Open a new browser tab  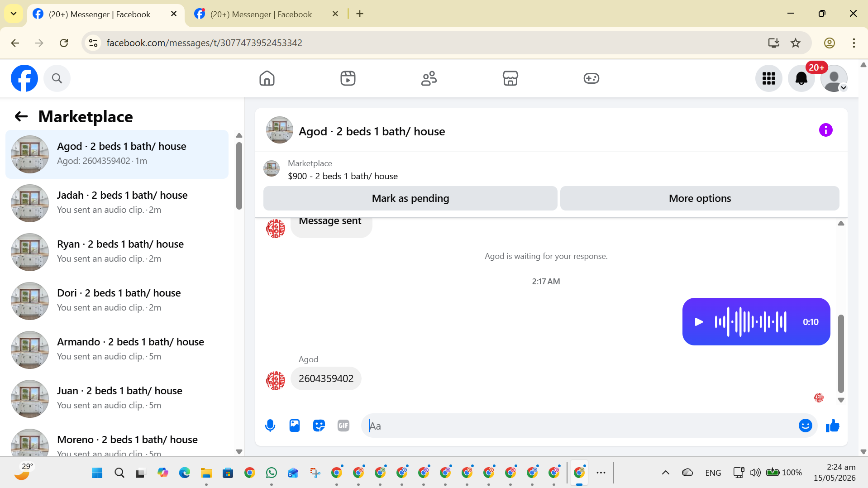[x=360, y=14]
